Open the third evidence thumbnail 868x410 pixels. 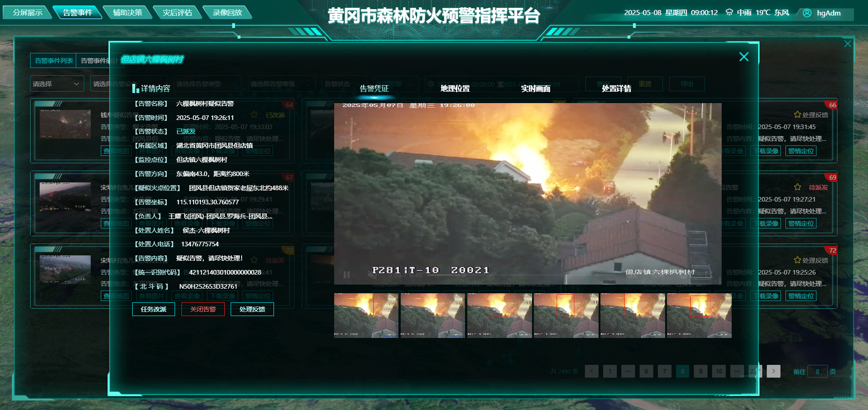[499, 315]
